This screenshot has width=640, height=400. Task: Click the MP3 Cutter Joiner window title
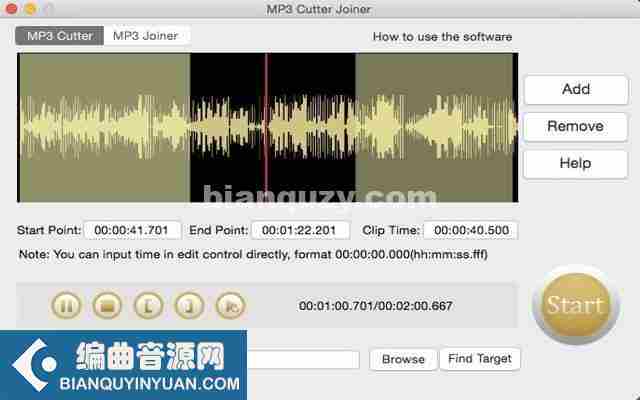(x=319, y=9)
